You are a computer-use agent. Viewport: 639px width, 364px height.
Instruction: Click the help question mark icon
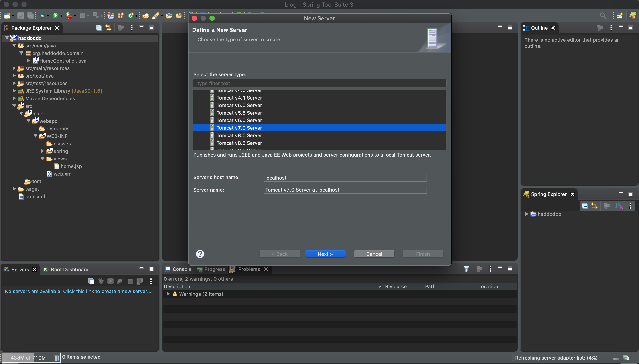tap(200, 254)
